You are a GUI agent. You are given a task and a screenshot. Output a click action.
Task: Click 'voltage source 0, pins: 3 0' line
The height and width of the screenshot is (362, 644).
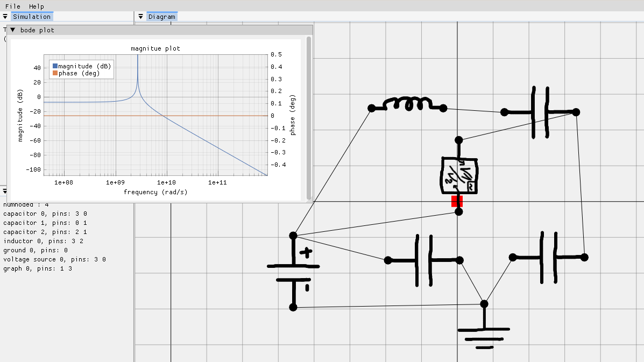coord(55,259)
